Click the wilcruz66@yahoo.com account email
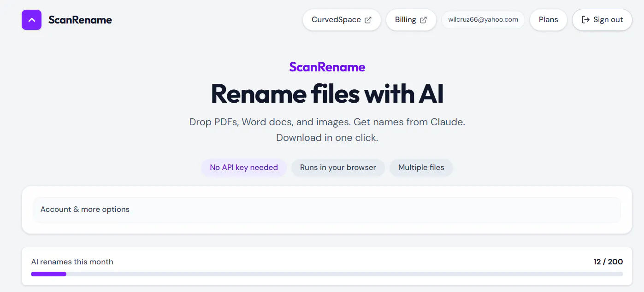This screenshot has width=644, height=292. pos(483,20)
